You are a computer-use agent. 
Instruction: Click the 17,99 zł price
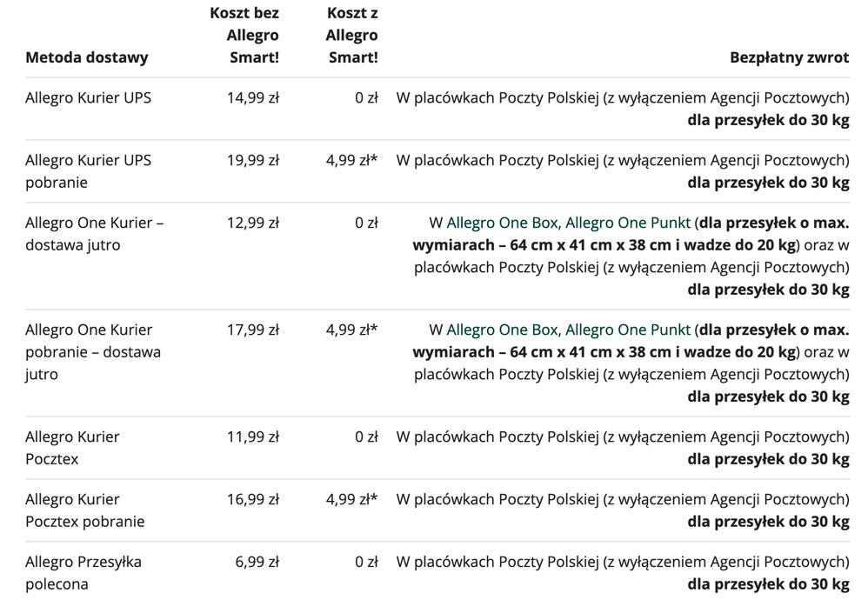253,330
